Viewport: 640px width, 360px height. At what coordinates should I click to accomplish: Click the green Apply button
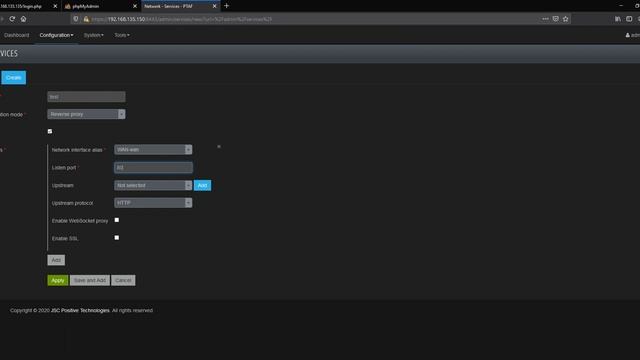[x=58, y=280]
